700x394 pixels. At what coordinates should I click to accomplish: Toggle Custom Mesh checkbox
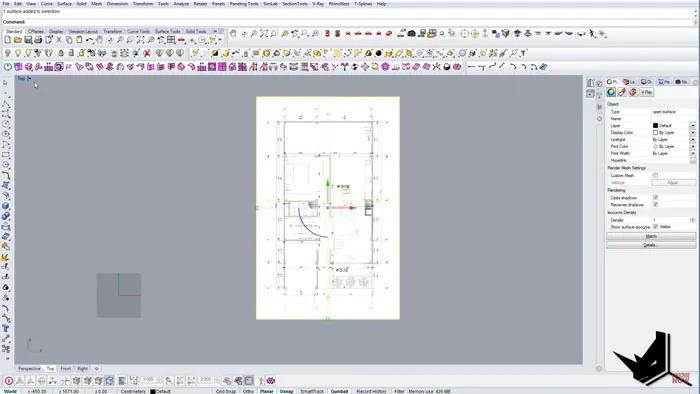[x=655, y=175]
